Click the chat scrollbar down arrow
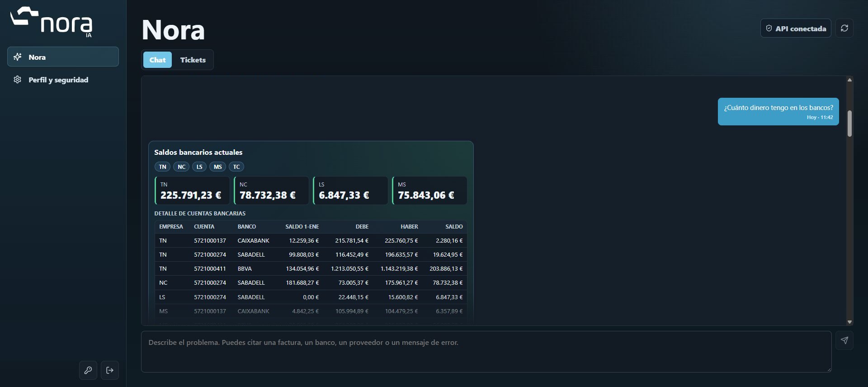 849,322
